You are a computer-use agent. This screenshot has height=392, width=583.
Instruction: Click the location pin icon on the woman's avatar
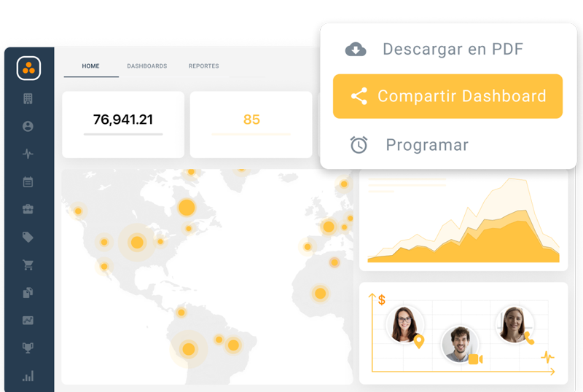tap(419, 342)
